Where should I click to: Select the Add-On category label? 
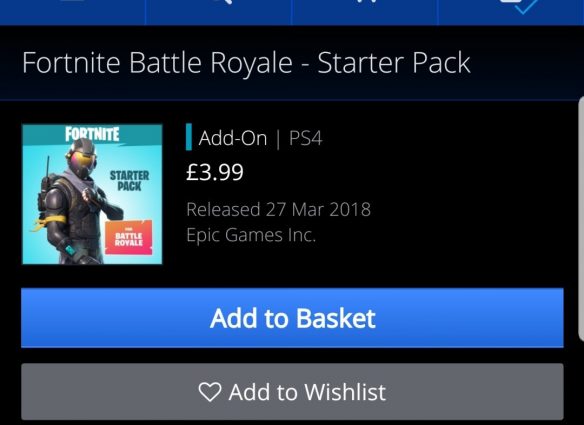233,138
